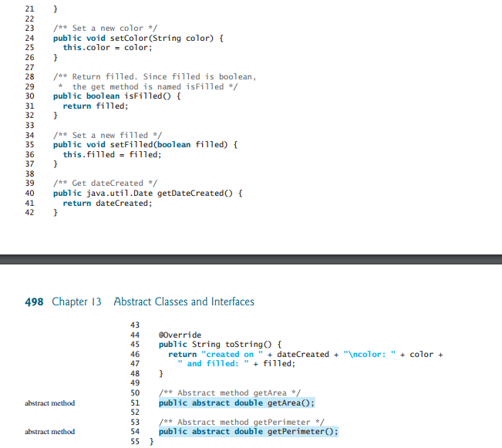This screenshot has width=502, height=448.
Task: Select the comment '/** Get dateCreated */'
Action: coord(106,184)
